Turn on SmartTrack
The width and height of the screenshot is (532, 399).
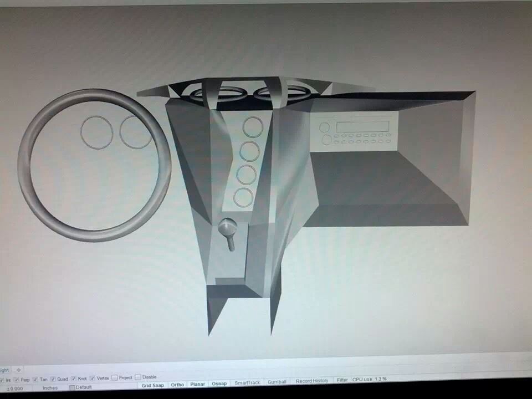click(247, 382)
